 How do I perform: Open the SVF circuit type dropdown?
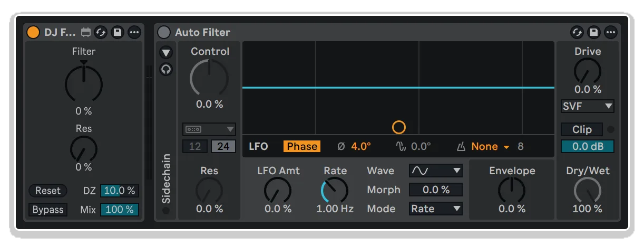click(x=588, y=106)
